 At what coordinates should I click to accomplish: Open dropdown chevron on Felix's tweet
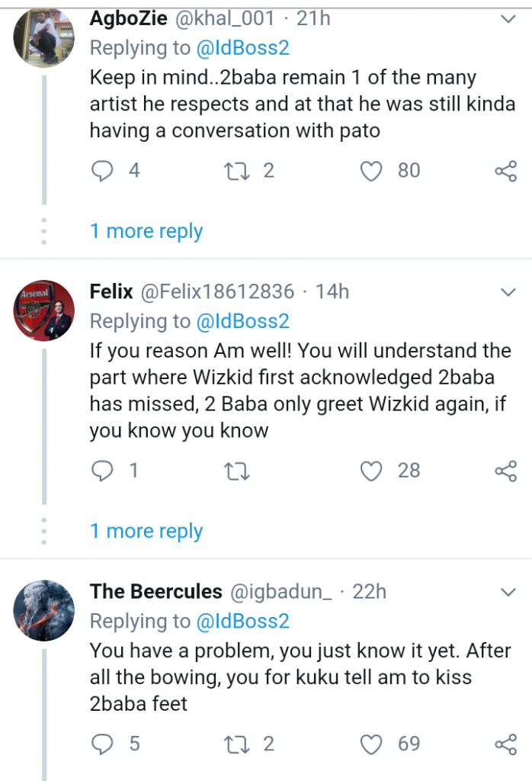click(x=508, y=292)
